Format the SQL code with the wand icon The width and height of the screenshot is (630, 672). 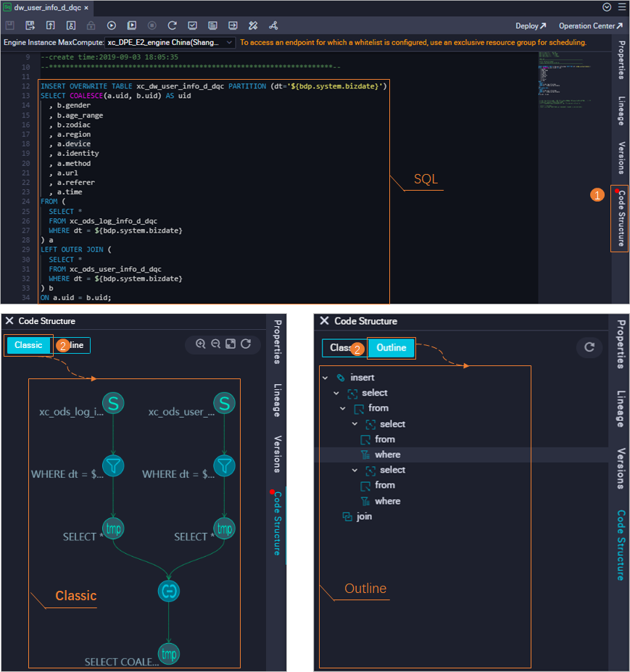pyautogui.click(x=252, y=25)
